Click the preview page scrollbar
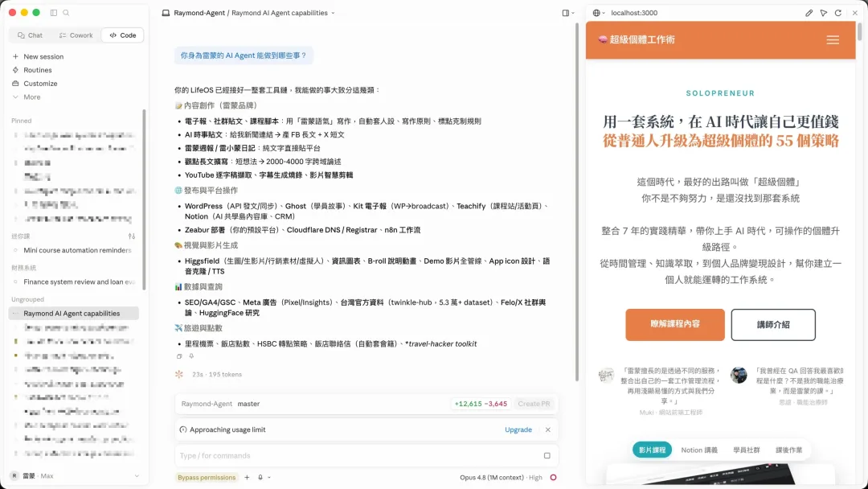The image size is (868, 489). (859, 31)
